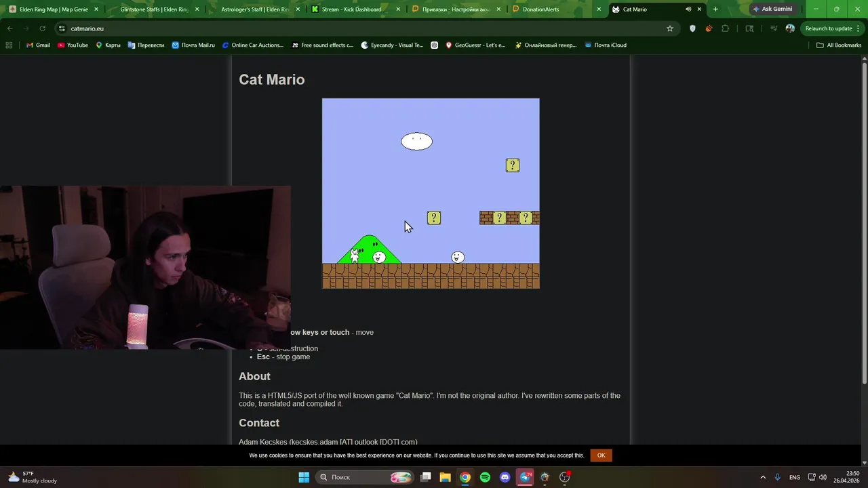
Task: Open Telegram from the taskbar
Action: point(525,477)
